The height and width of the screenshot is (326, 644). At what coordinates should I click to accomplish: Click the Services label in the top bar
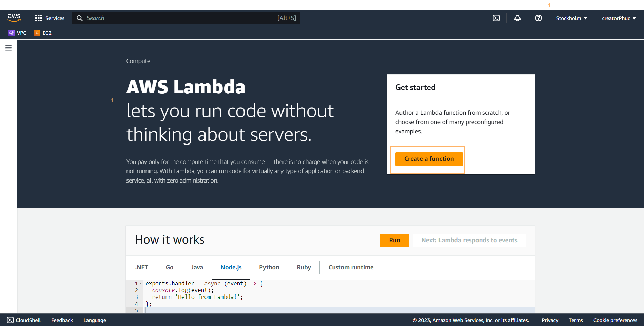55,18
